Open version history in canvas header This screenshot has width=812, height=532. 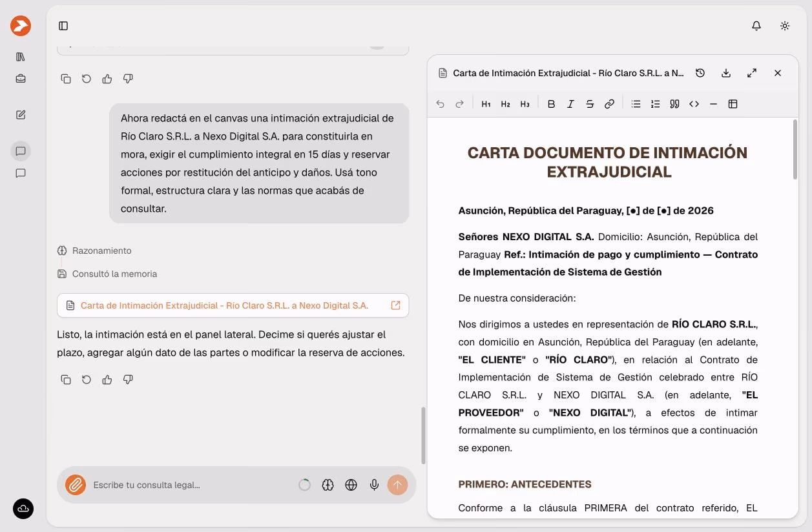700,73
